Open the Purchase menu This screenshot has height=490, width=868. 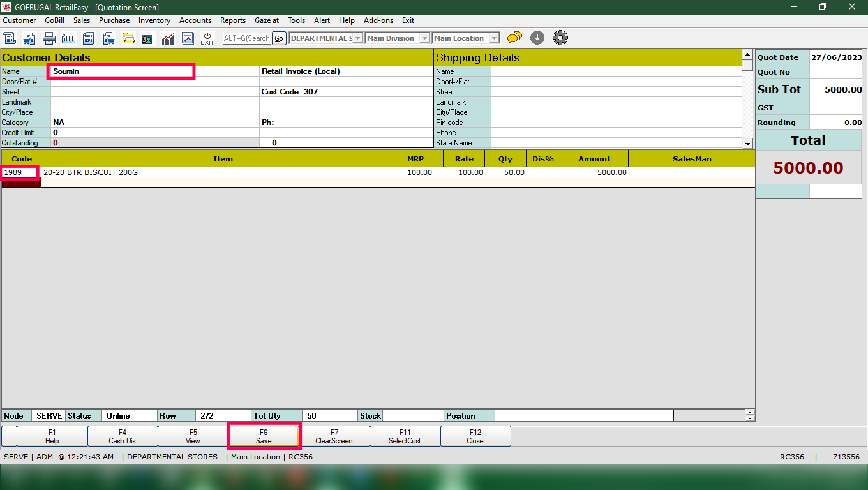tap(114, 20)
